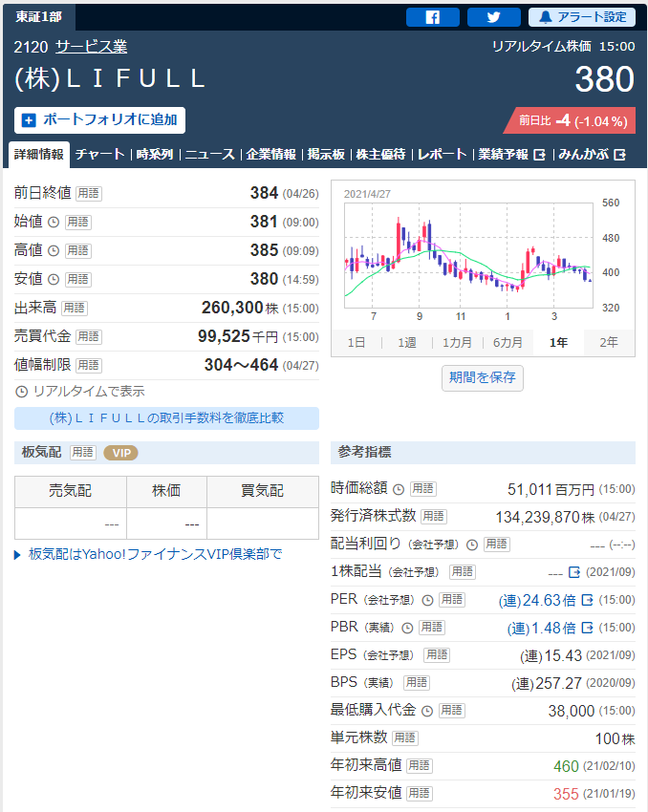
Task: Share the stock page on Facebook
Action: pyautogui.click(x=433, y=17)
